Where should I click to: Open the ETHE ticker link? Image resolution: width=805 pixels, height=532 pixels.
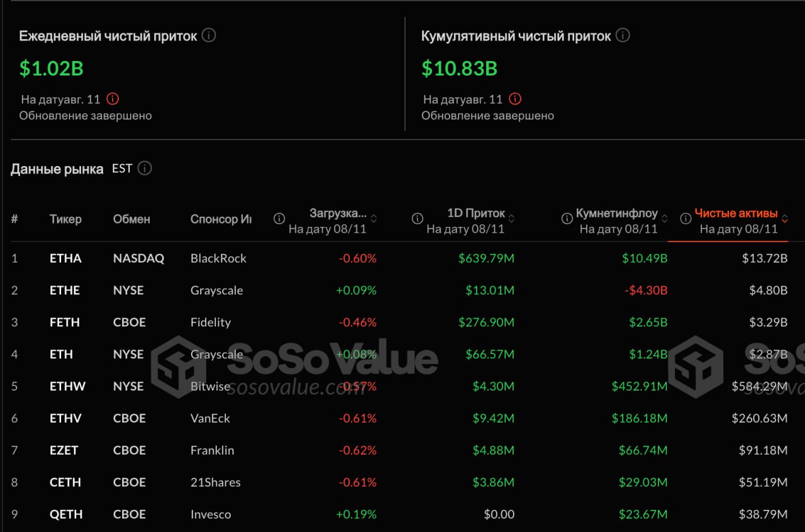pyautogui.click(x=65, y=291)
